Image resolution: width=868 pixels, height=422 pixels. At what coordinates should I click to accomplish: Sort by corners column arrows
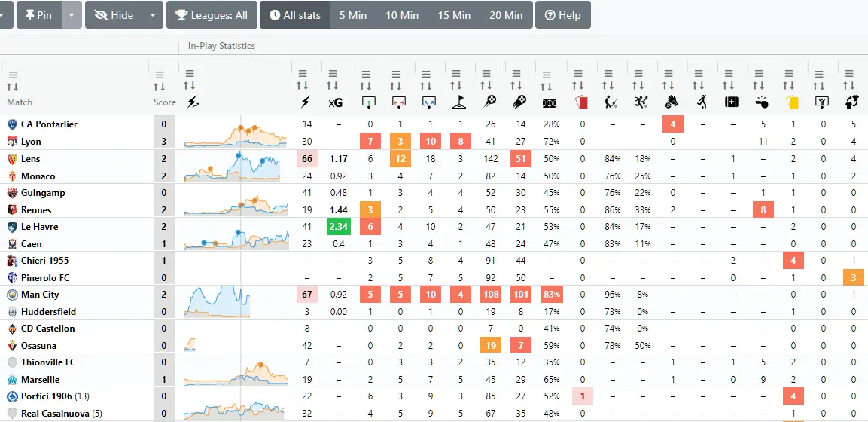(456, 85)
